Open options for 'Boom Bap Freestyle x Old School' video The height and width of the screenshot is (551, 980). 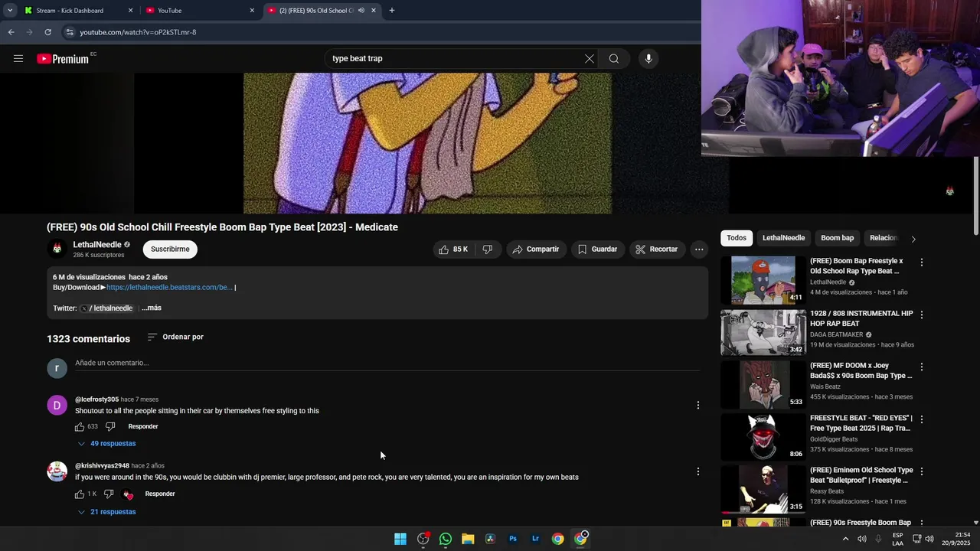click(922, 262)
